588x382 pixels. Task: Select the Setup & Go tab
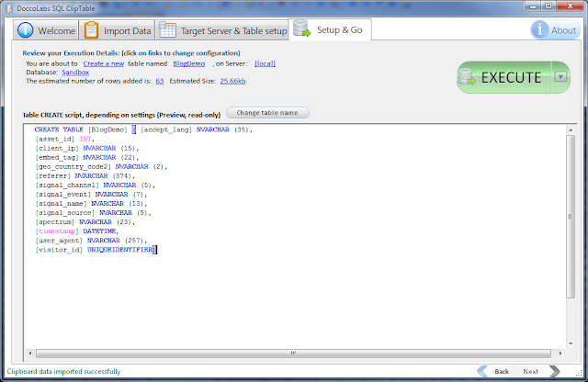tap(330, 29)
